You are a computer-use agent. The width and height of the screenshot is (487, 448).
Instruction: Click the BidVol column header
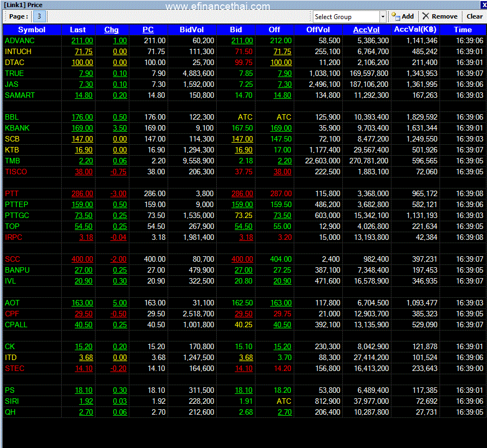pyautogui.click(x=192, y=30)
